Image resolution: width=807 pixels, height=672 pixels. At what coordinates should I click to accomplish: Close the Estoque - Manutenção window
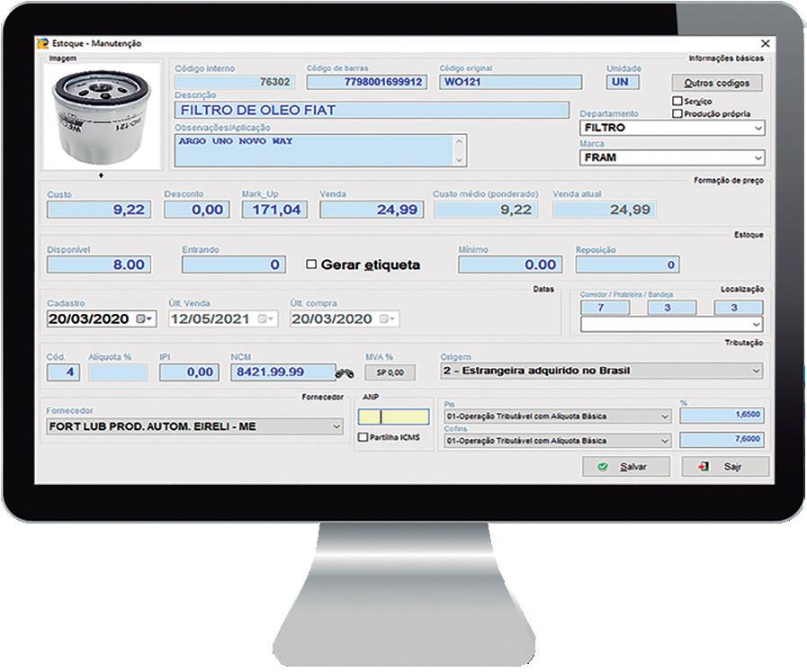(x=766, y=44)
